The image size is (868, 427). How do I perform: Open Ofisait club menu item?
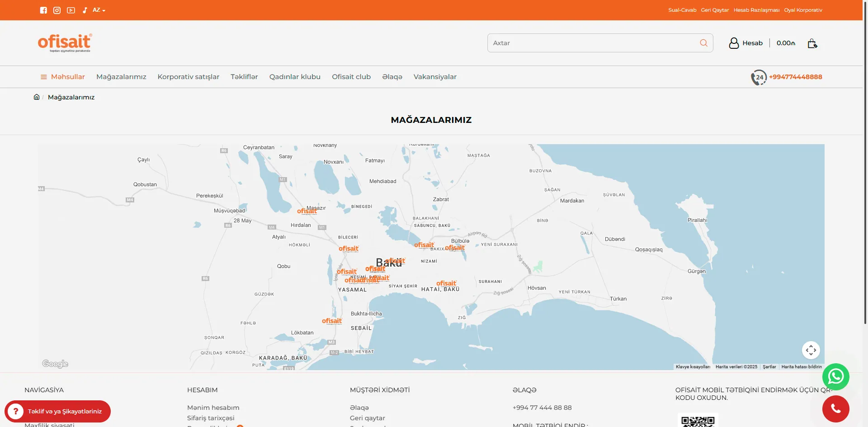click(x=351, y=77)
